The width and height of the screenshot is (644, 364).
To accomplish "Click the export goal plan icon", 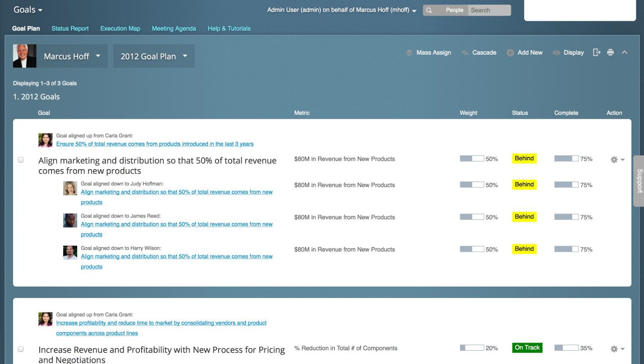I will point(597,52).
